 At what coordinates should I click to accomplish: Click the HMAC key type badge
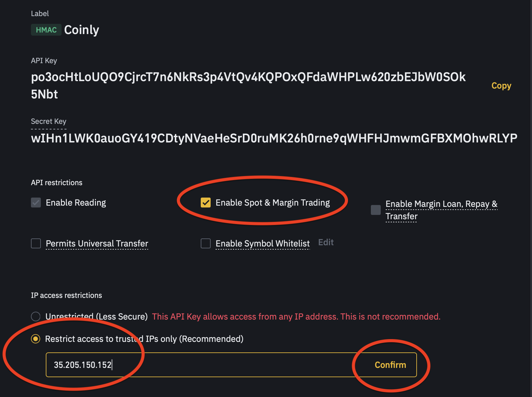[46, 30]
